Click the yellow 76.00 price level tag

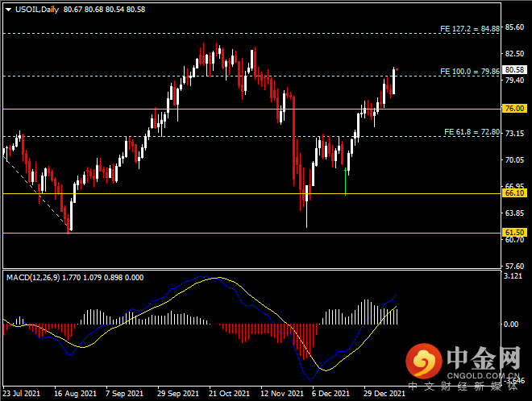coord(514,109)
